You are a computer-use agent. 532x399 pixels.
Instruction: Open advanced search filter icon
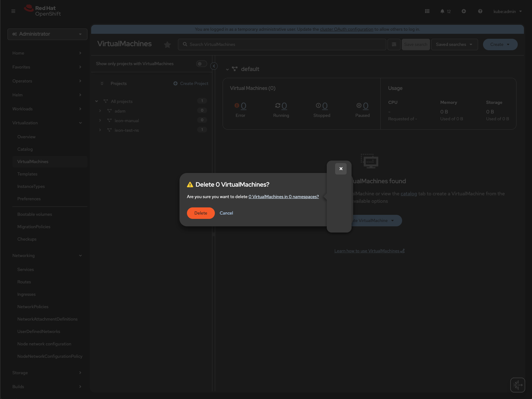pos(394,44)
